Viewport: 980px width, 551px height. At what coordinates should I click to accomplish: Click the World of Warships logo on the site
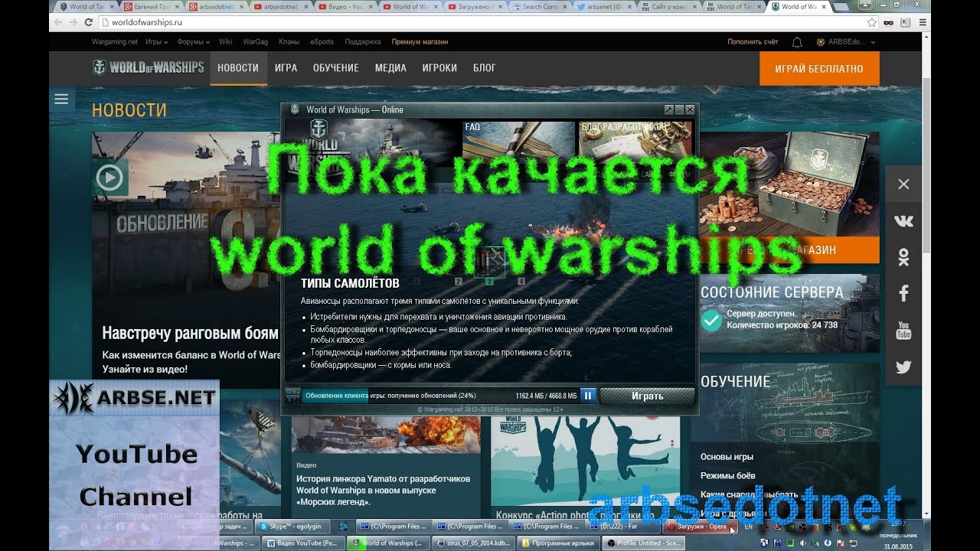click(148, 67)
